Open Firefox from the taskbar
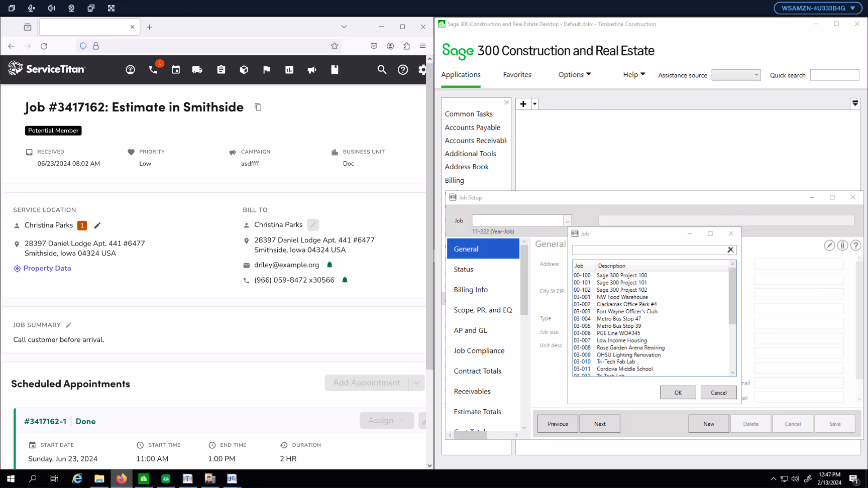This screenshot has width=868, height=488. click(x=122, y=478)
